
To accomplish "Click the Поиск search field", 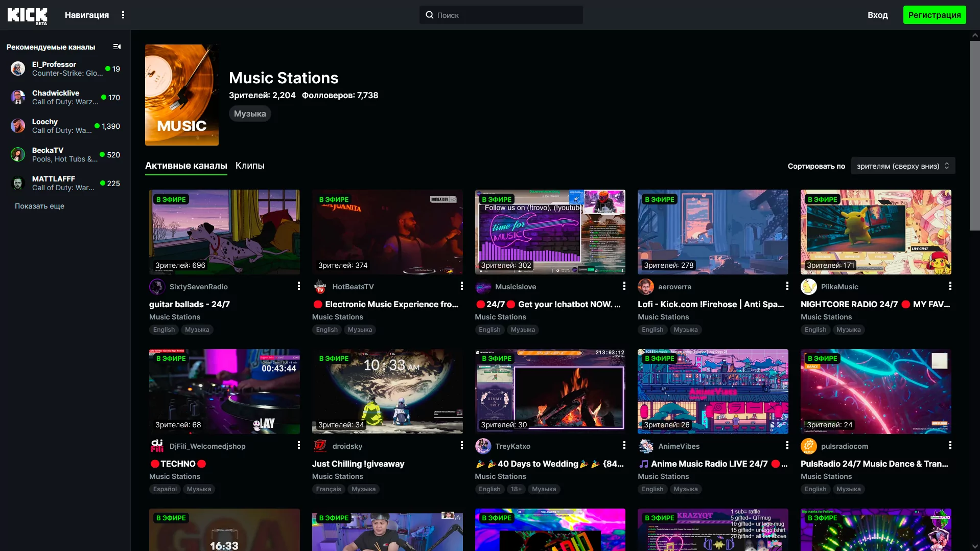I will click(x=501, y=15).
